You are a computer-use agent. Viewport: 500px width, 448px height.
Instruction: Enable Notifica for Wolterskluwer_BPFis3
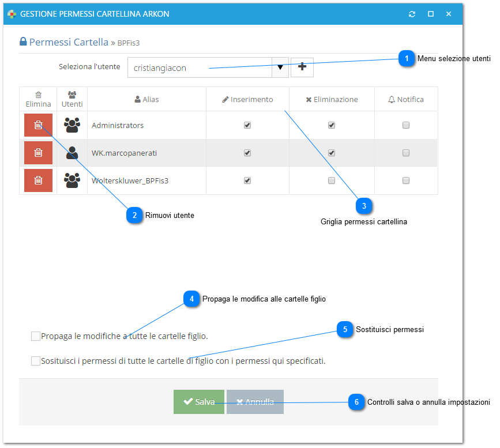pyautogui.click(x=406, y=180)
